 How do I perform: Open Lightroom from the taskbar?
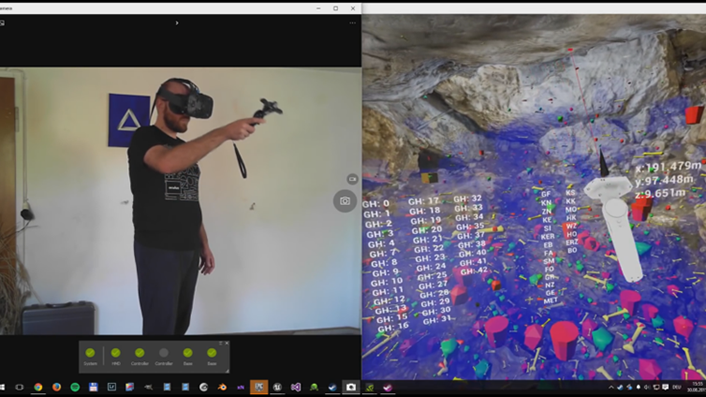click(112, 387)
